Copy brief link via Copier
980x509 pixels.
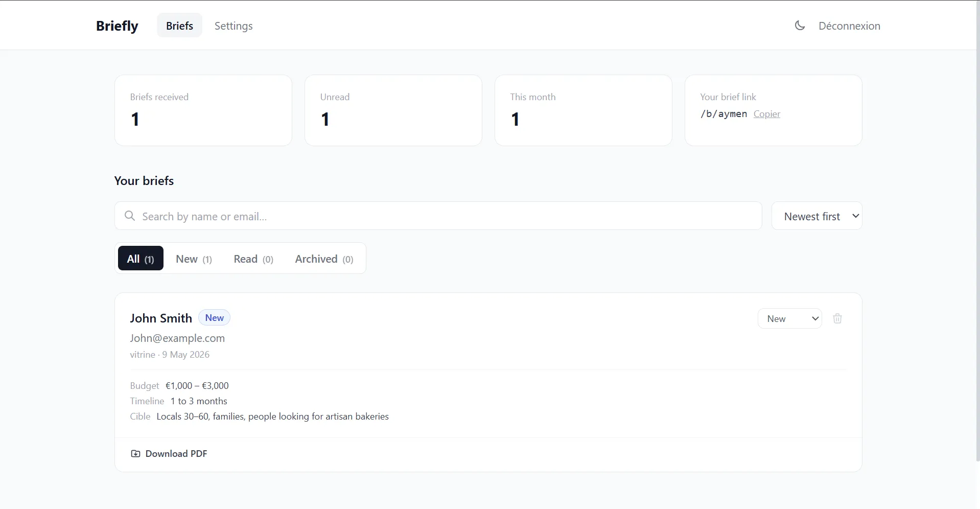(x=766, y=114)
